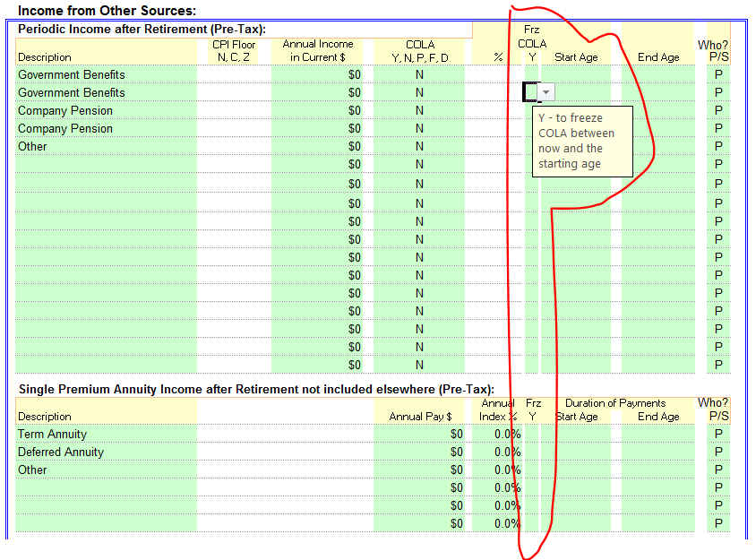Select Start Age cell for first Government Benefits
This screenshot has height=560, width=756.
576,74
